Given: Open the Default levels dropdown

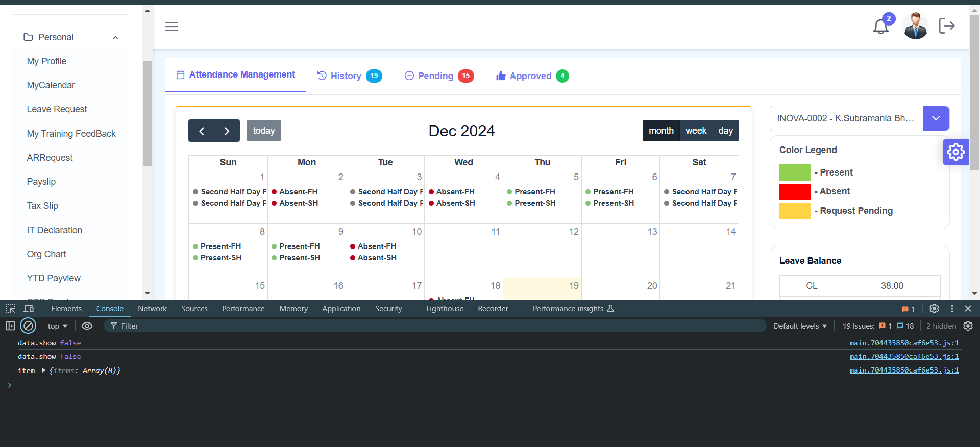Looking at the screenshot, I should pyautogui.click(x=800, y=326).
